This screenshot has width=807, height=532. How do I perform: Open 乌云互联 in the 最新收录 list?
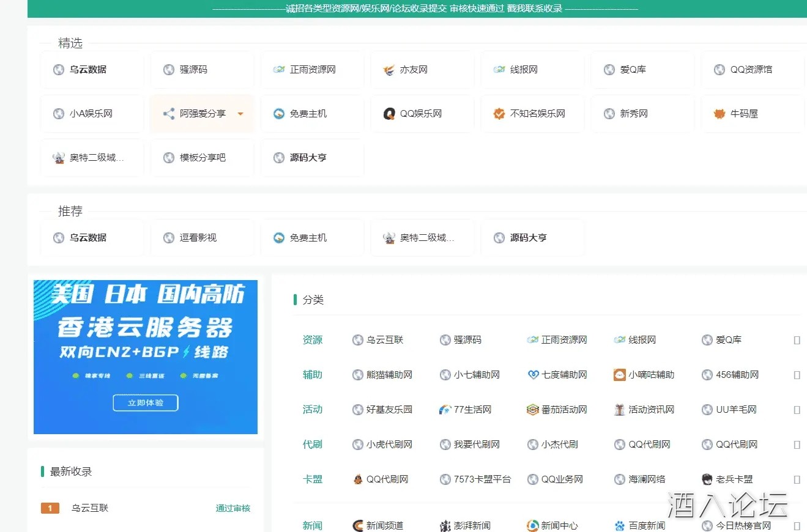tap(90, 508)
